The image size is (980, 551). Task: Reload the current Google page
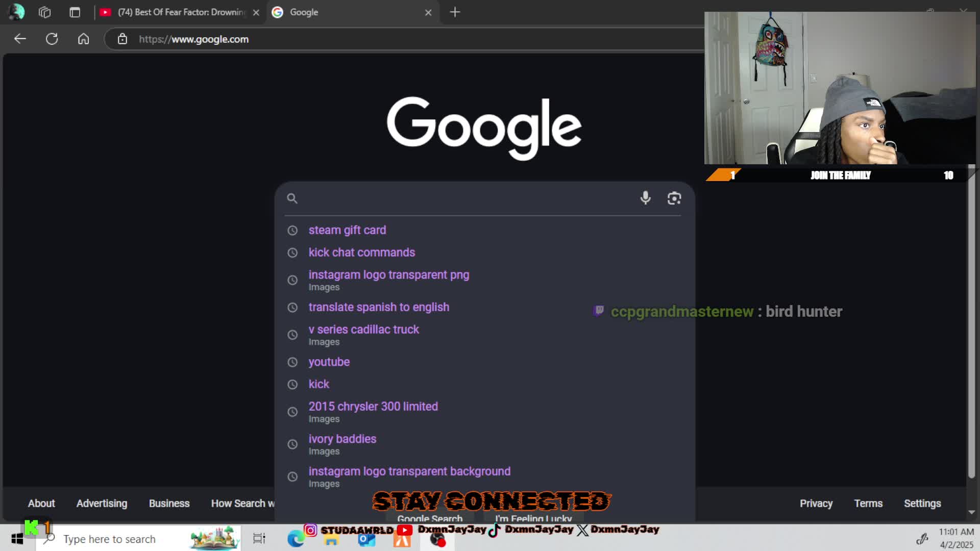click(52, 39)
